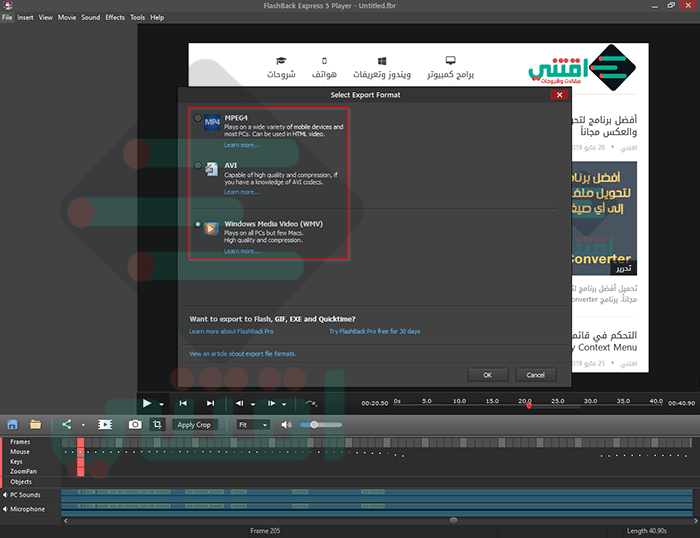
Task: Click the share icon
Action: [67, 425]
